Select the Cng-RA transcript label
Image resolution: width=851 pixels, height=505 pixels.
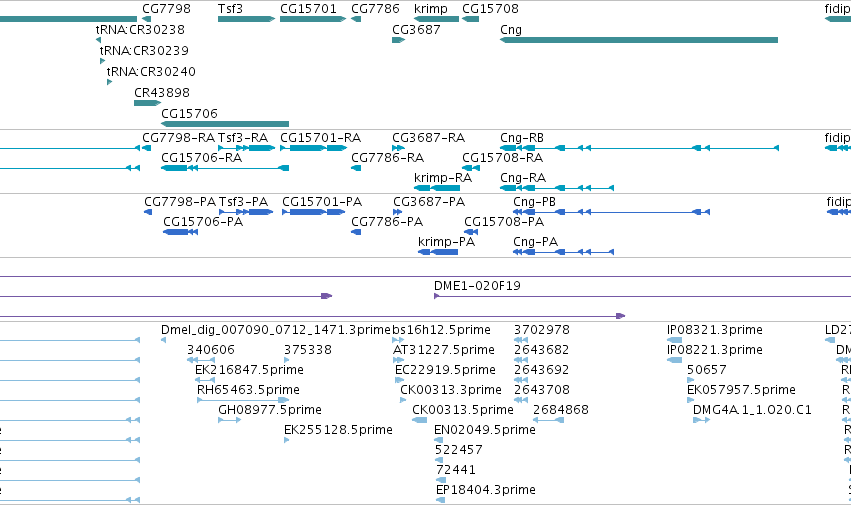[523, 178]
